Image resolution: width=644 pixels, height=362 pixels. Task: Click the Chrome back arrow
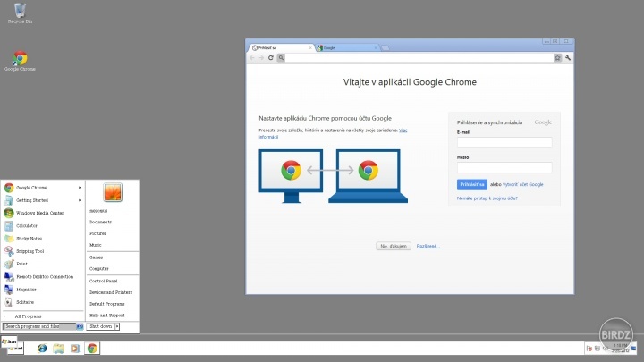(252, 58)
